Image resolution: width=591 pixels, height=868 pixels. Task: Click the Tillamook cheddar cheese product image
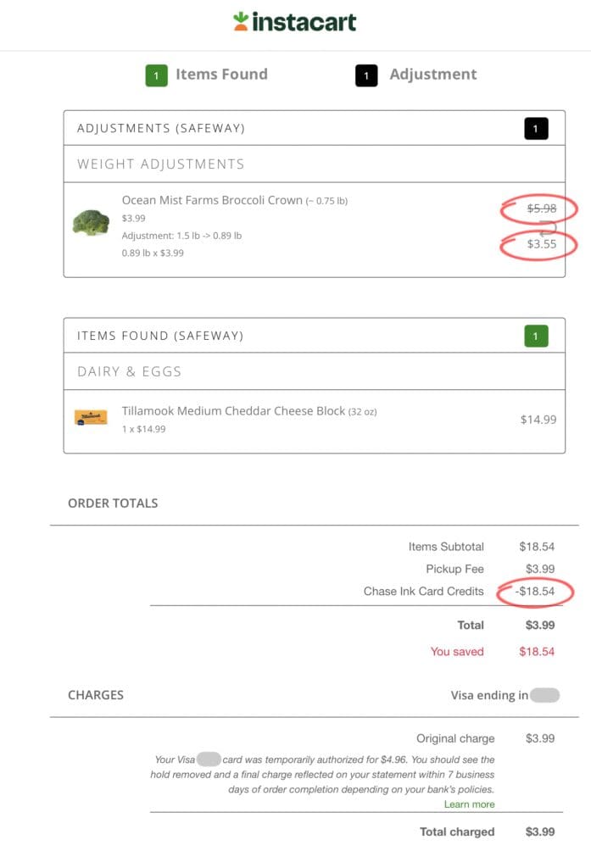click(x=91, y=417)
